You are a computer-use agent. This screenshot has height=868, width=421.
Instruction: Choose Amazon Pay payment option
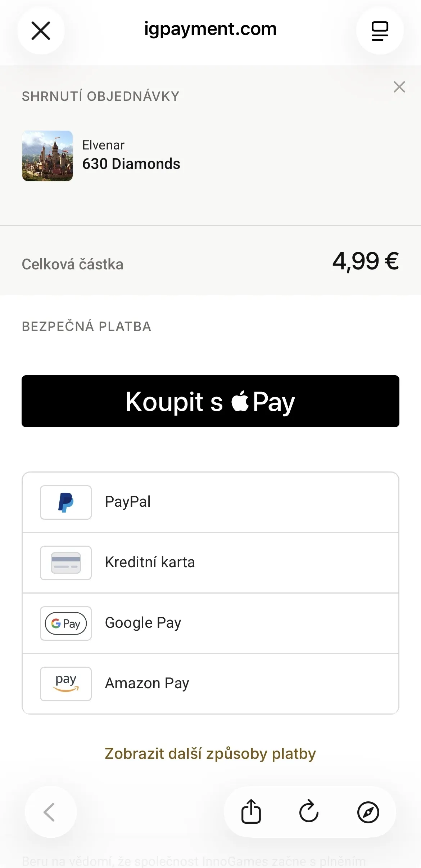210,684
